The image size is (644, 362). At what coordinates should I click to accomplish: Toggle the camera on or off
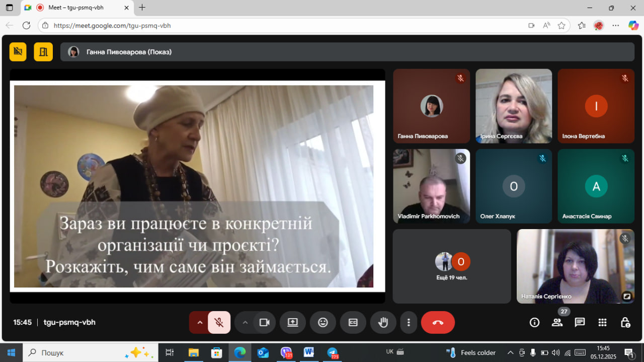point(264,323)
